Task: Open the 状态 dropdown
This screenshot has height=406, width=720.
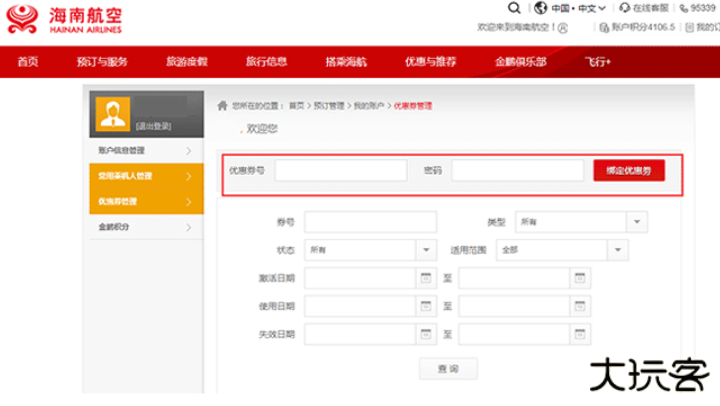Action: [x=426, y=250]
